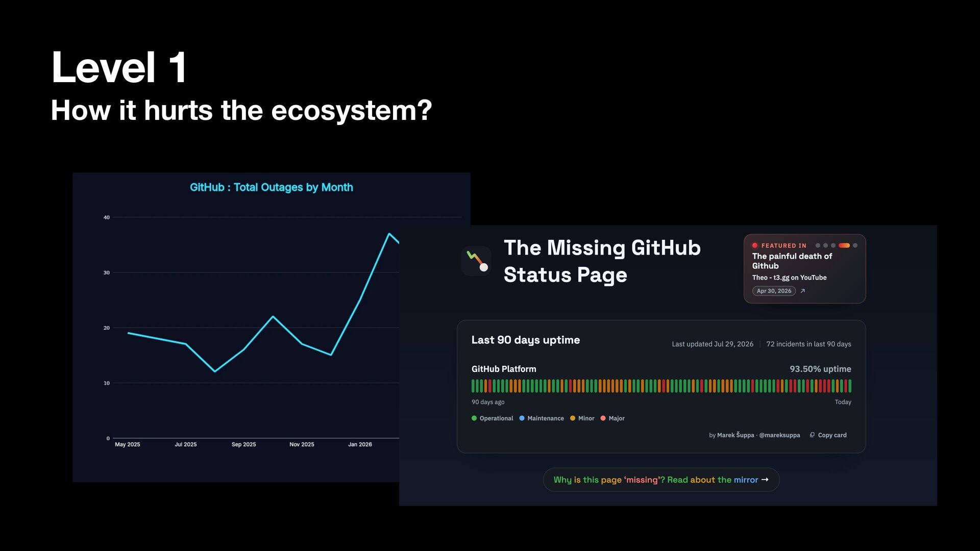This screenshot has height=551, width=980.
Task: Click the 'Jan 2026' x-axis label
Action: point(360,444)
